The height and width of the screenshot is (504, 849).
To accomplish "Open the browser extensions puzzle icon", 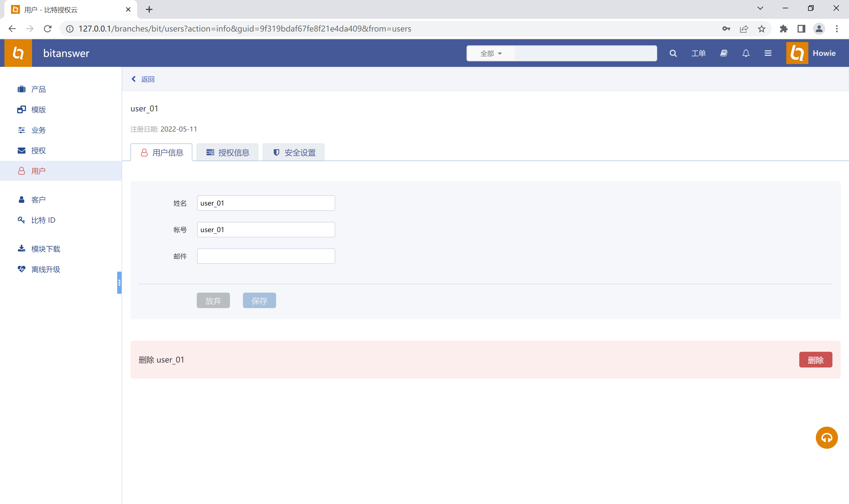I will 784,29.
